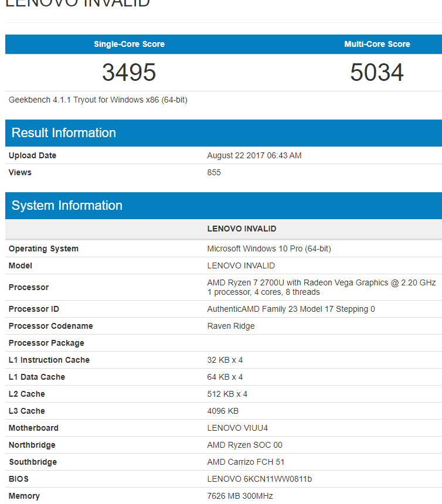
Task: Click the Model row label
Action: pos(21,266)
